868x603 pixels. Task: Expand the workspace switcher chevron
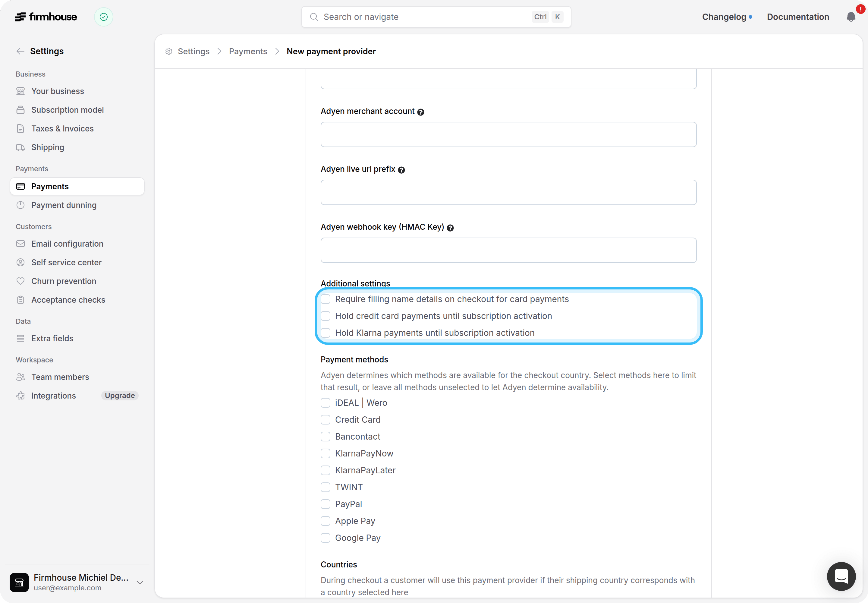[x=140, y=582]
